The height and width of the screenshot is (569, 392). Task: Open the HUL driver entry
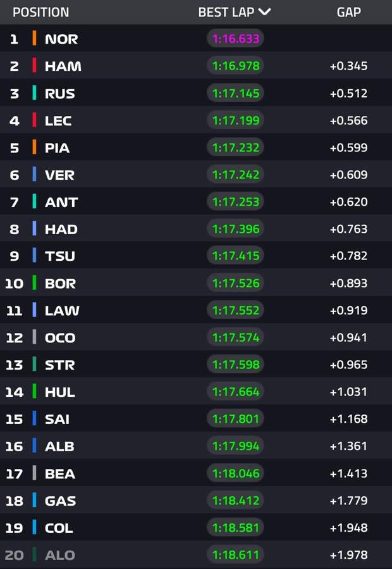60,392
